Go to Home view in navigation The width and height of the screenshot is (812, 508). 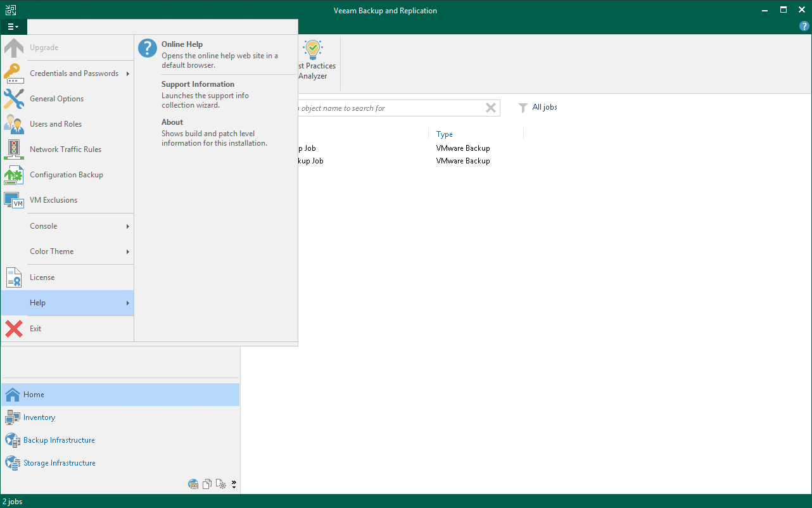point(120,395)
